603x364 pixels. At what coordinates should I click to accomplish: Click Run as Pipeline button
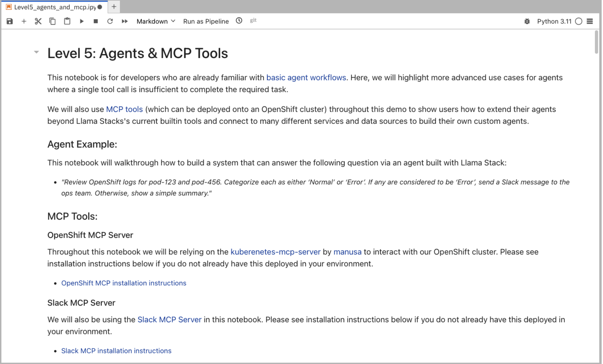coord(206,21)
